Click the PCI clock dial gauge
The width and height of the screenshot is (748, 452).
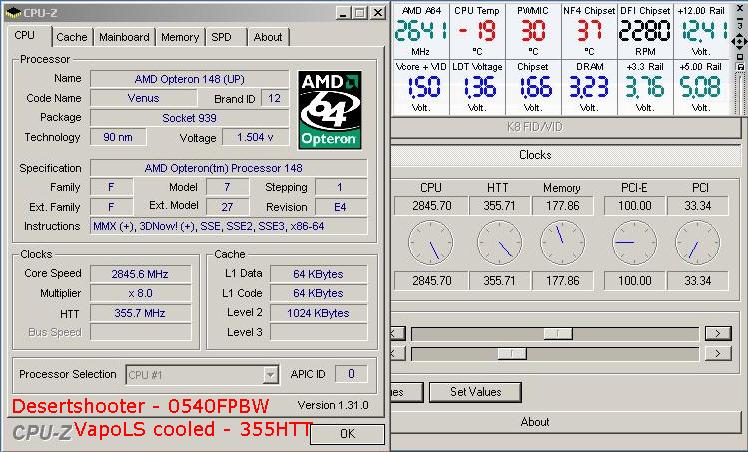[697, 243]
